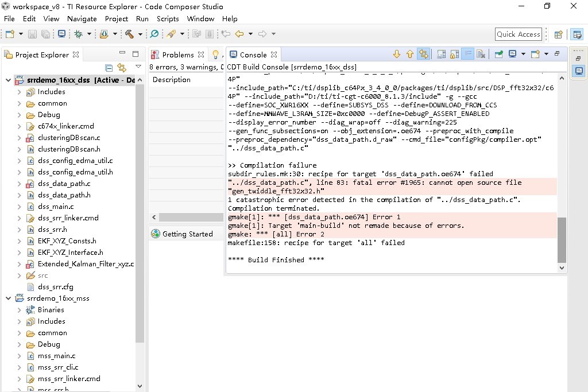Build the project with the hammer icon

[x=129, y=34]
